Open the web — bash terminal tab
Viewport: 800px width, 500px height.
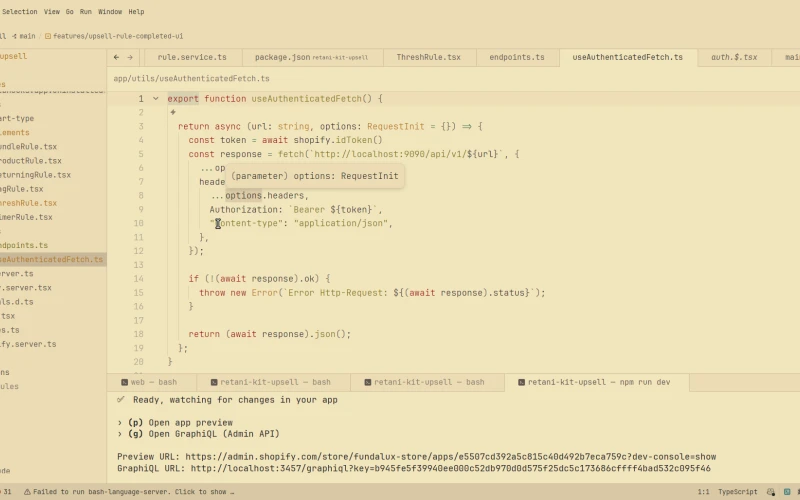(153, 382)
